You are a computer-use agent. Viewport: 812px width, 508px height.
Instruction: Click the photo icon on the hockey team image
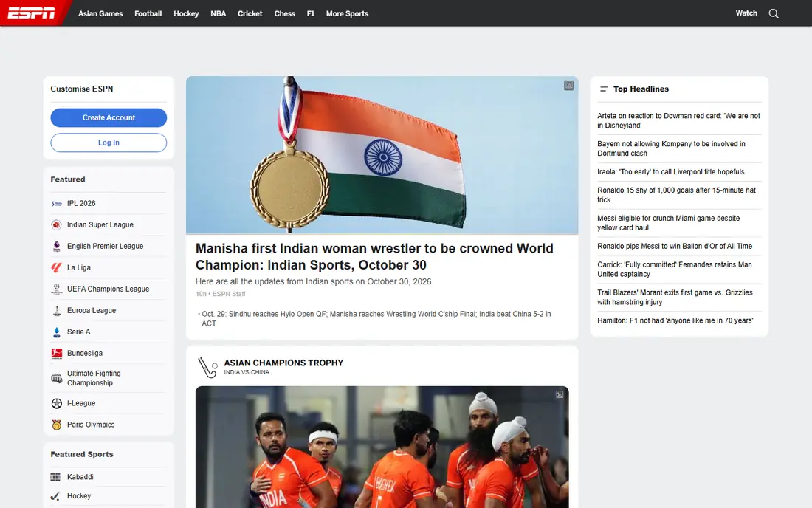coord(560,394)
